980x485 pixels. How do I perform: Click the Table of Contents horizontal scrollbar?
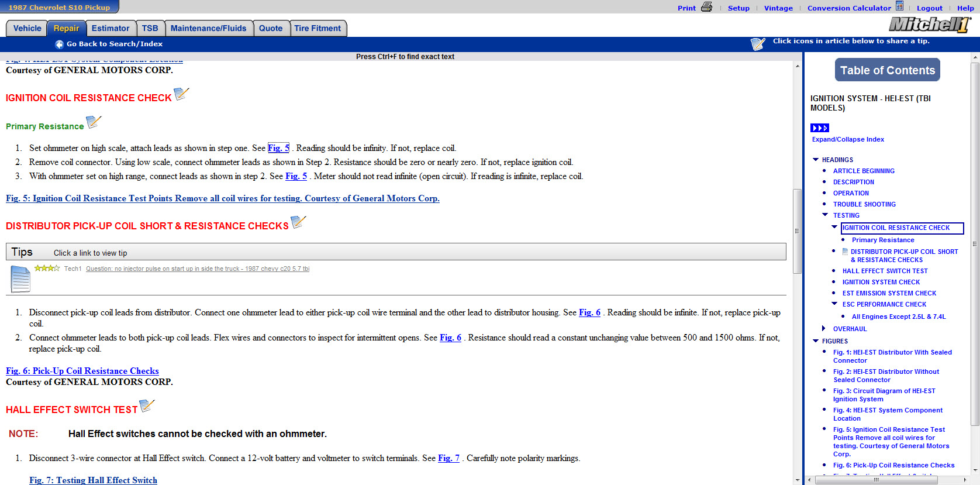[x=877, y=480]
